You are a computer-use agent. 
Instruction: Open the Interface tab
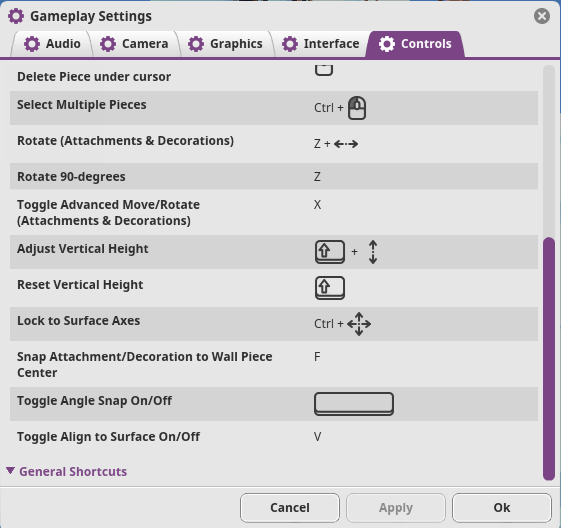click(321, 44)
